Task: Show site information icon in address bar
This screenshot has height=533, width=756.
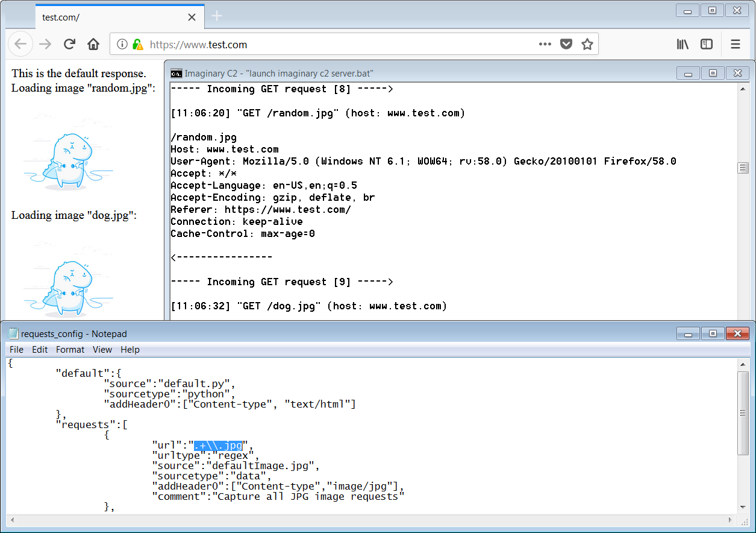Action: [x=122, y=44]
